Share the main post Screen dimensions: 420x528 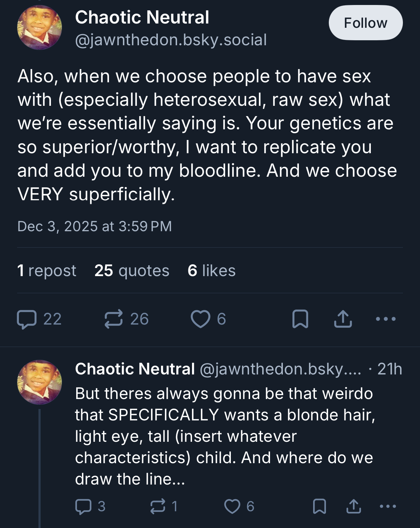[343, 319]
